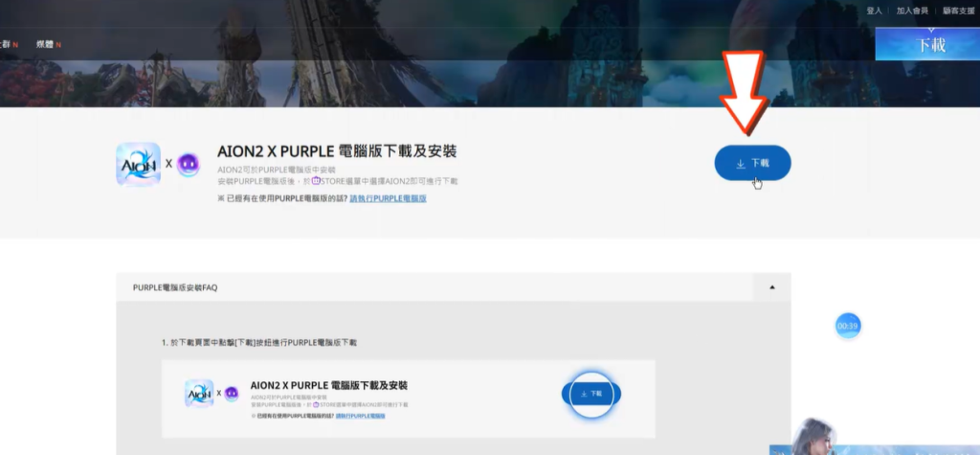
Task: Click the character portrait thumbnail at the bottom right
Action: pos(813,437)
